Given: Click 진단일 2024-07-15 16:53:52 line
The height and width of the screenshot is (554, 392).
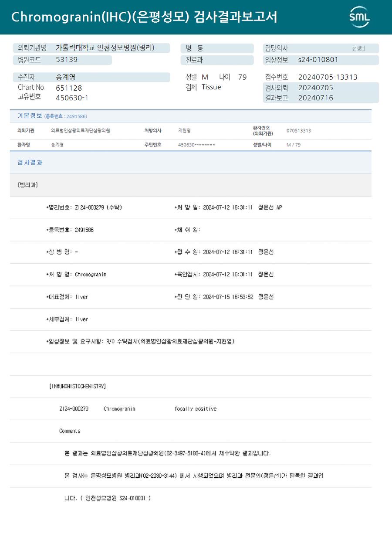Looking at the screenshot, I should coord(224,297).
